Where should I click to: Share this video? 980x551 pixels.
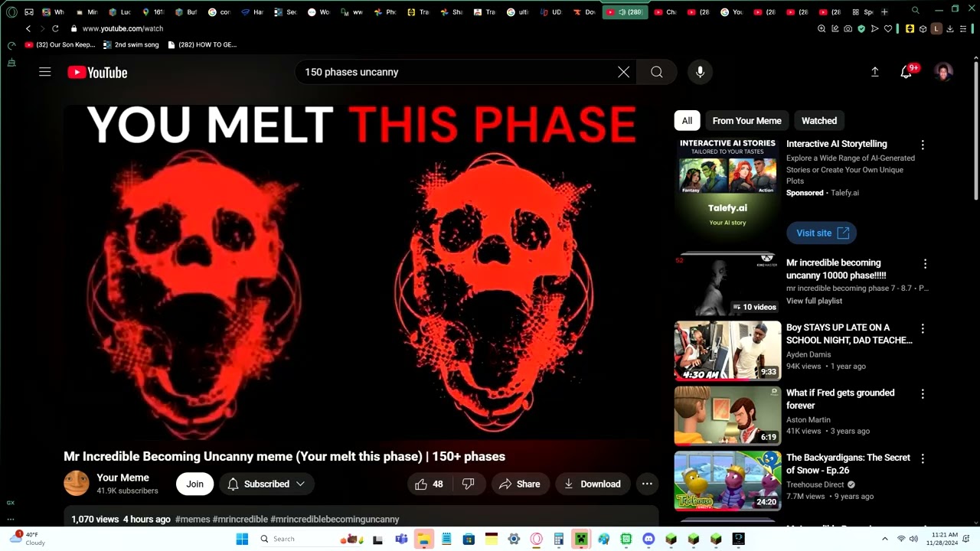520,484
